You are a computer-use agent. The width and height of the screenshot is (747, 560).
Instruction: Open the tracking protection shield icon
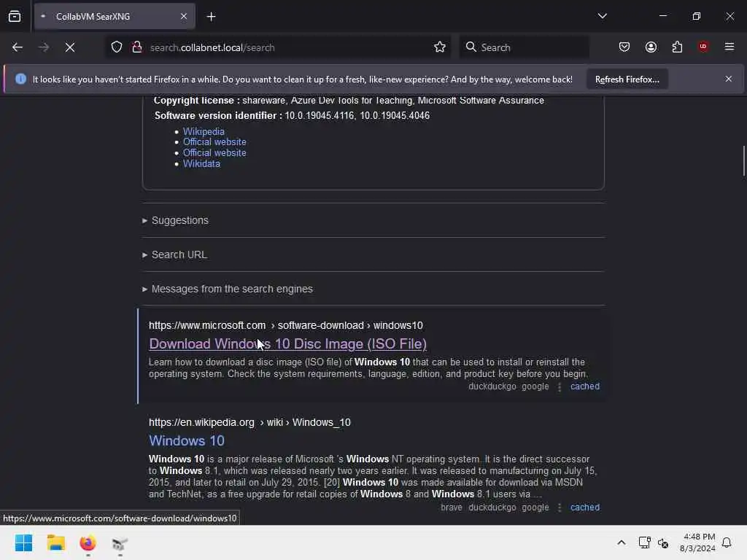tap(117, 47)
